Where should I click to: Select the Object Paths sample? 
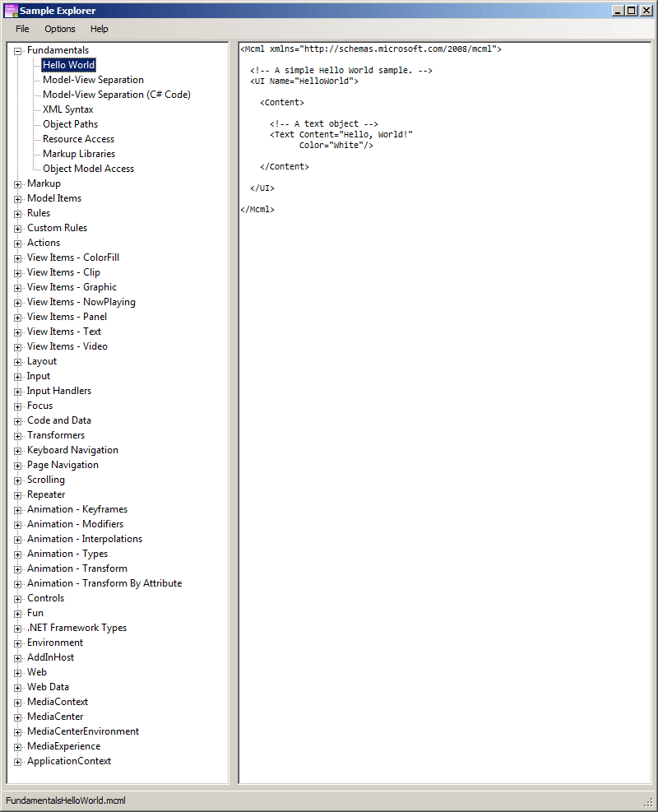click(x=71, y=124)
